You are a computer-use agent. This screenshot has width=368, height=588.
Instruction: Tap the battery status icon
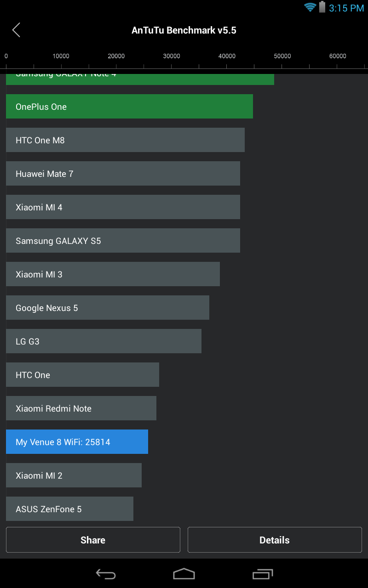pyautogui.click(x=322, y=7)
